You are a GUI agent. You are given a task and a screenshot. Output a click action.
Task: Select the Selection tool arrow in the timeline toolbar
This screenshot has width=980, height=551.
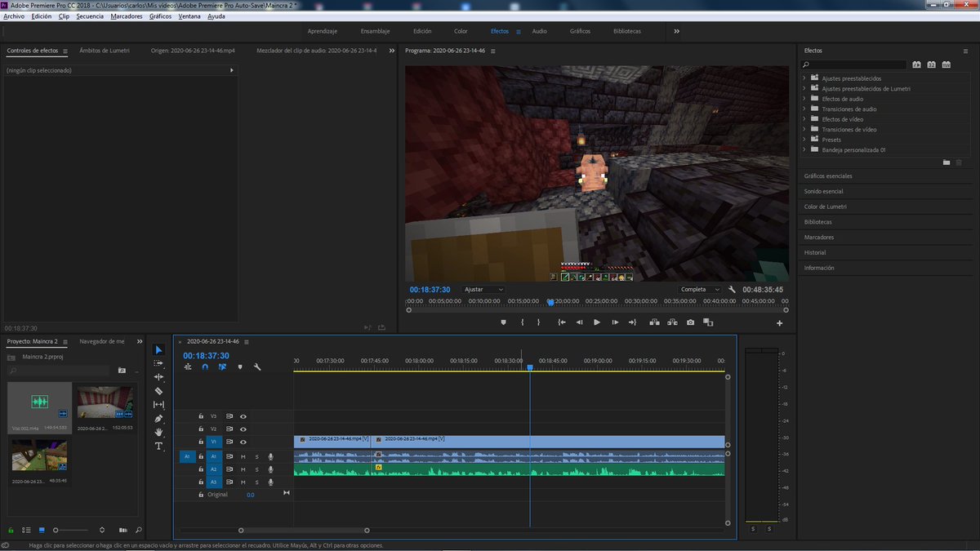coord(158,350)
